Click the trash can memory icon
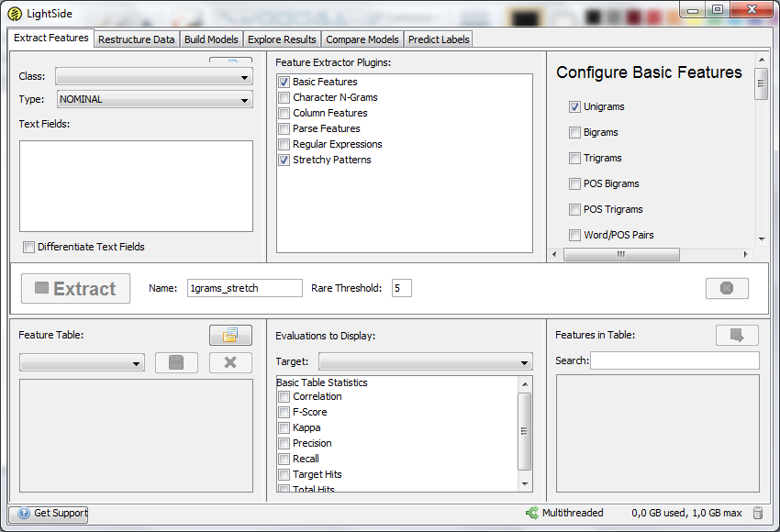780x532 pixels. coord(758,513)
